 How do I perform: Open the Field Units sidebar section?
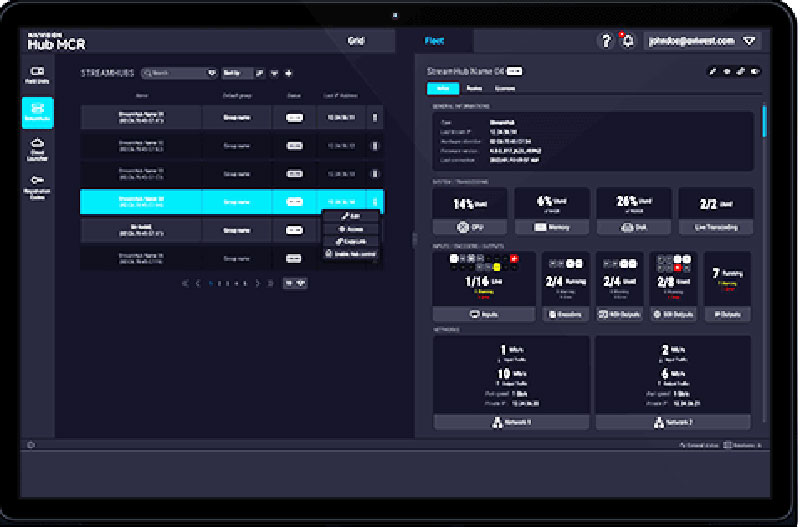pos(38,76)
